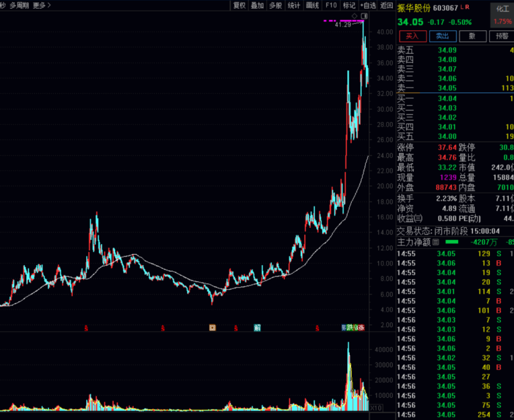Open the 多周期 multi-period selector
The height and width of the screenshot is (420, 514).
click(19, 6)
